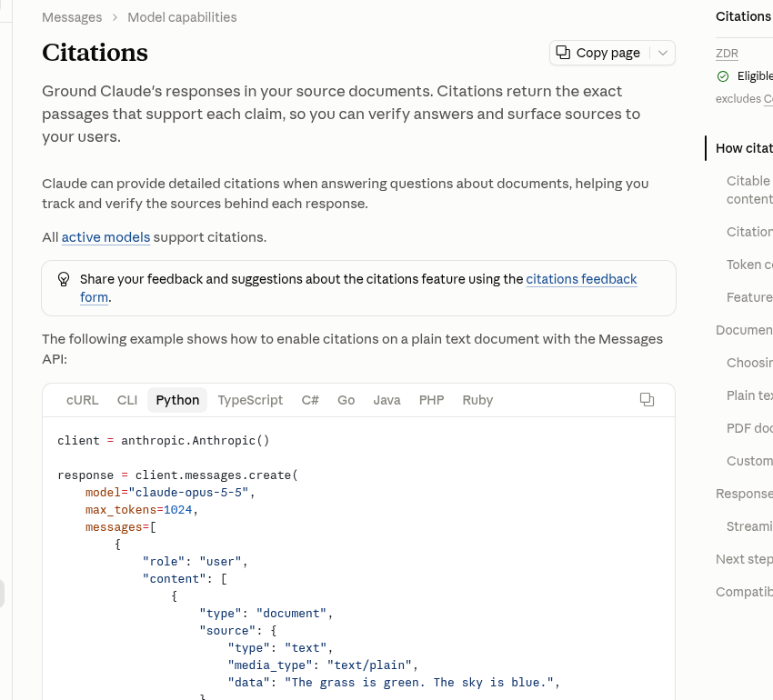Open the Copy page dropdown arrow
The width and height of the screenshot is (773, 700).
[663, 53]
